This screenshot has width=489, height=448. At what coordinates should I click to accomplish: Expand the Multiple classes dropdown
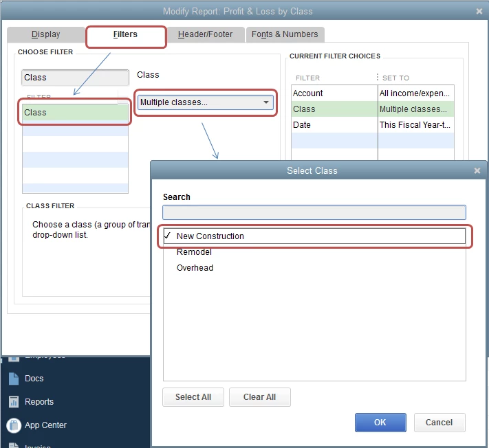pyautogui.click(x=205, y=102)
